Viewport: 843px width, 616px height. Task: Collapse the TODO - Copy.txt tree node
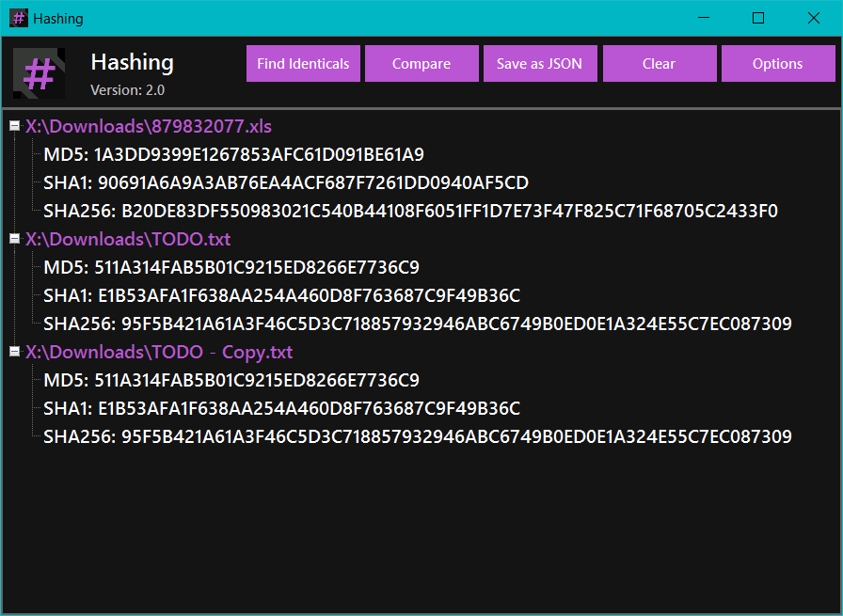pos(14,352)
